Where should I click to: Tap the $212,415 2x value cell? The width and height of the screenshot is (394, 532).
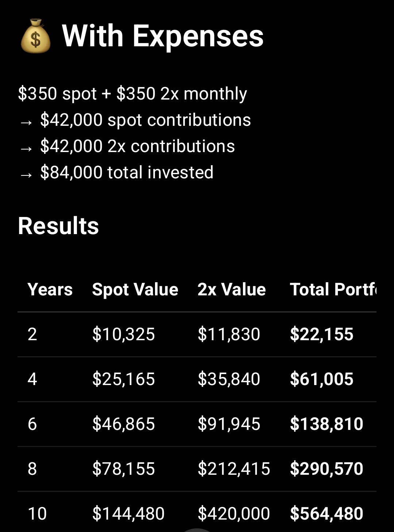point(234,469)
